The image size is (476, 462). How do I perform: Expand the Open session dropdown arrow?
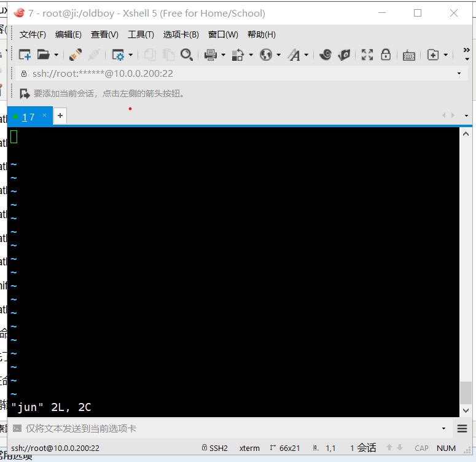click(56, 55)
